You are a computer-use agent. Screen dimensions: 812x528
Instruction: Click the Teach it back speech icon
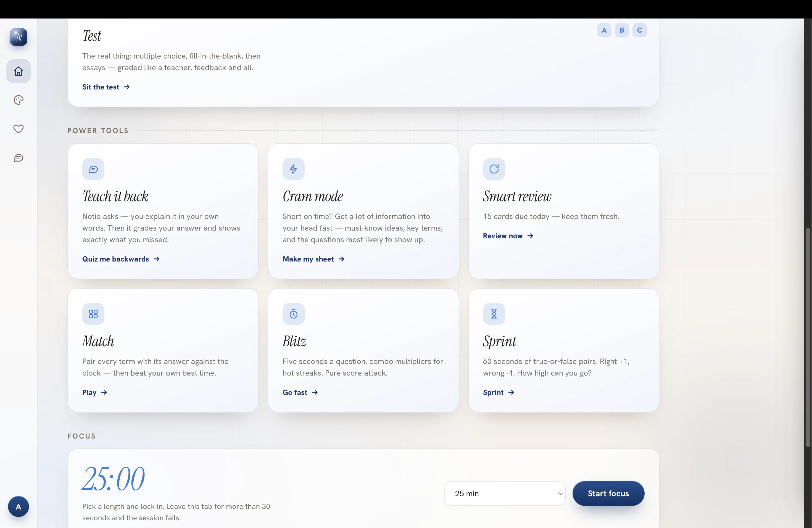[93, 169]
